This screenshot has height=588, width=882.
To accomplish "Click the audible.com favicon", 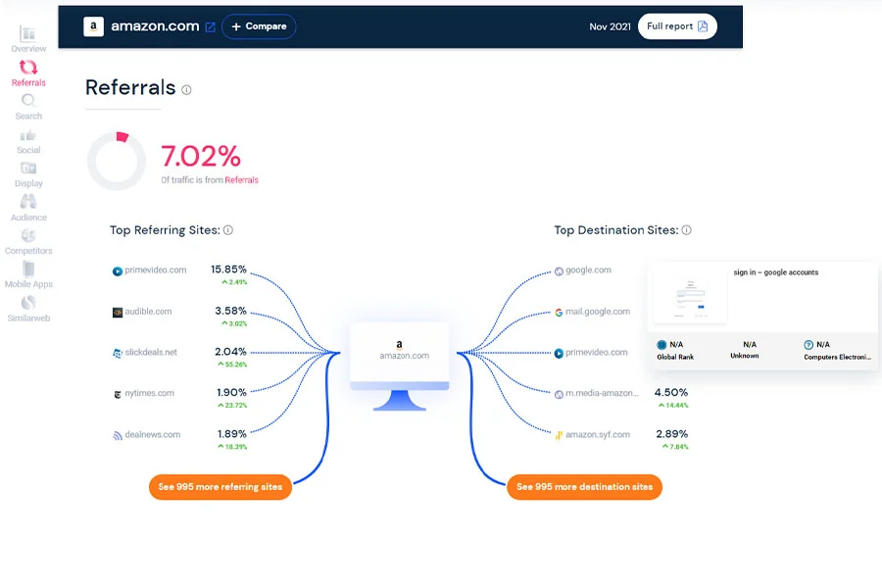I will pos(118,313).
